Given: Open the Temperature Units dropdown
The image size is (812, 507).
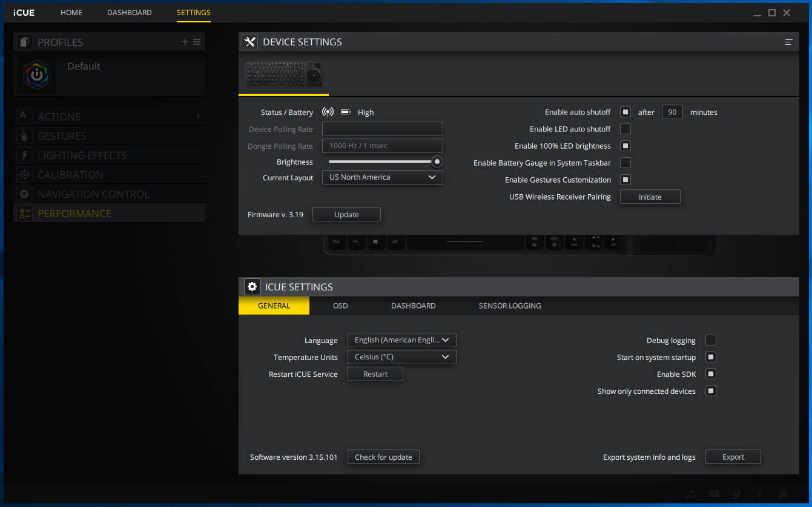Looking at the screenshot, I should (402, 357).
